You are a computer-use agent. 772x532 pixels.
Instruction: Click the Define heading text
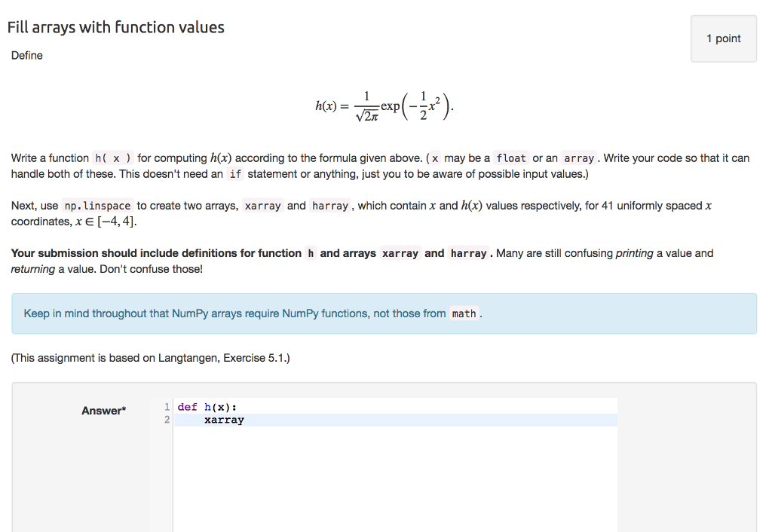(x=26, y=55)
